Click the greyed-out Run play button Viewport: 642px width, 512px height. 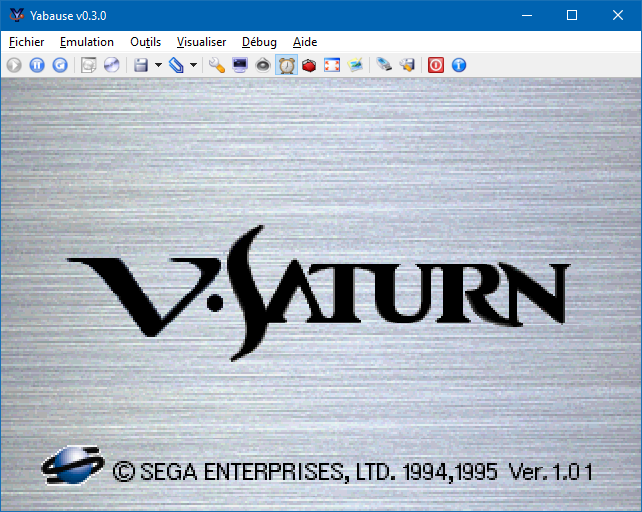(14, 65)
